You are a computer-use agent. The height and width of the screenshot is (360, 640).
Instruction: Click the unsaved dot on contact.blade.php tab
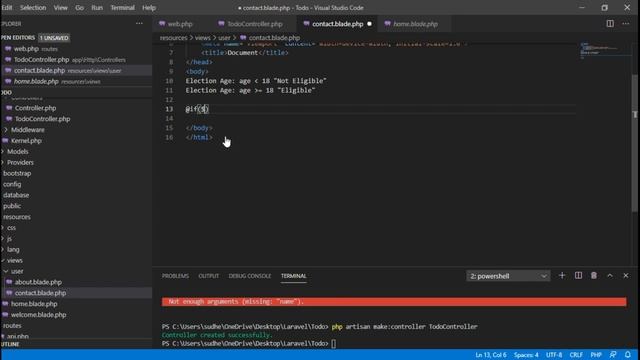[369, 24]
